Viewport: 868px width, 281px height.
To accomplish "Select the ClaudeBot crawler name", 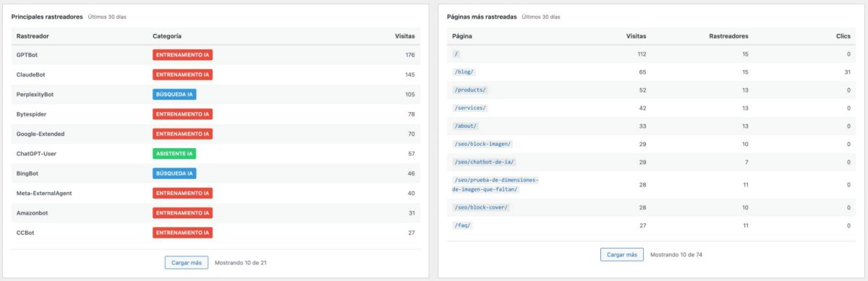I will tap(31, 74).
